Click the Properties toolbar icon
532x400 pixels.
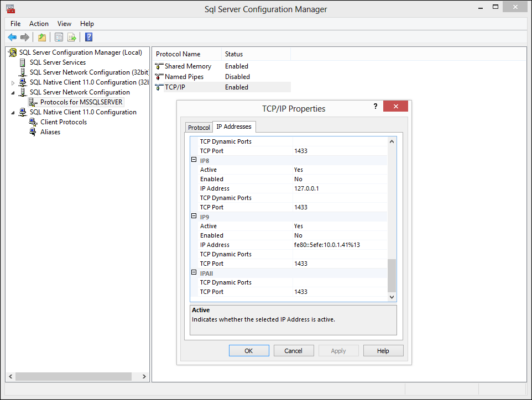point(59,37)
